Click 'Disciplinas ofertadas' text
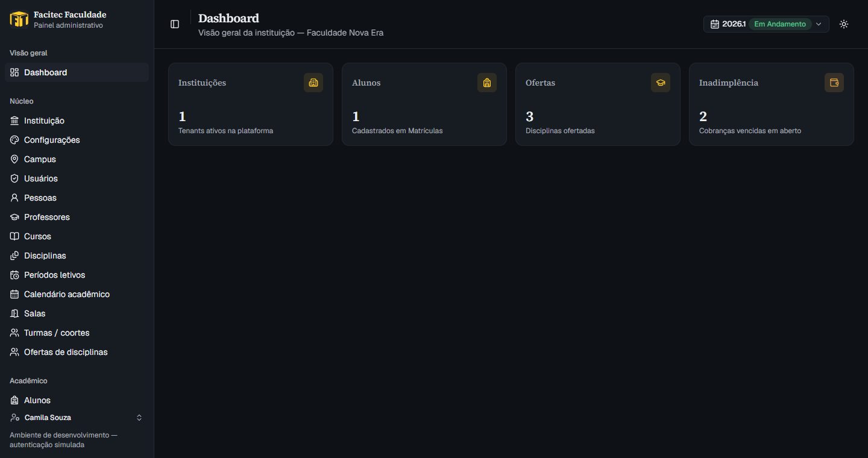This screenshot has height=458, width=868. point(560,131)
